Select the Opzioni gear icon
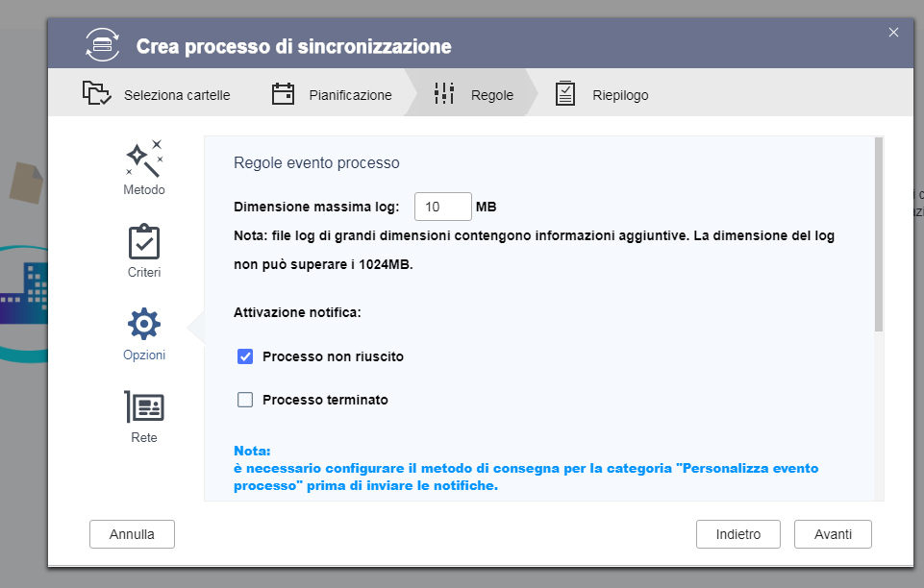Image resolution: width=924 pixels, height=588 pixels. pyautogui.click(x=144, y=325)
